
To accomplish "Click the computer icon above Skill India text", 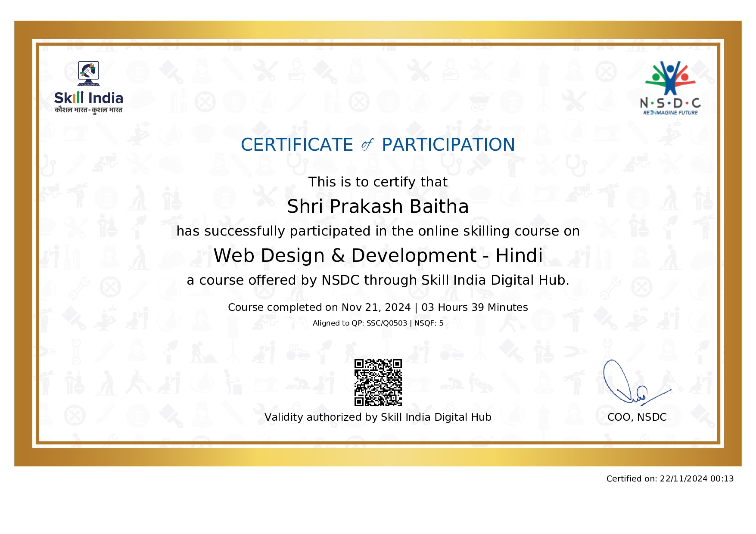I will click(x=89, y=73).
